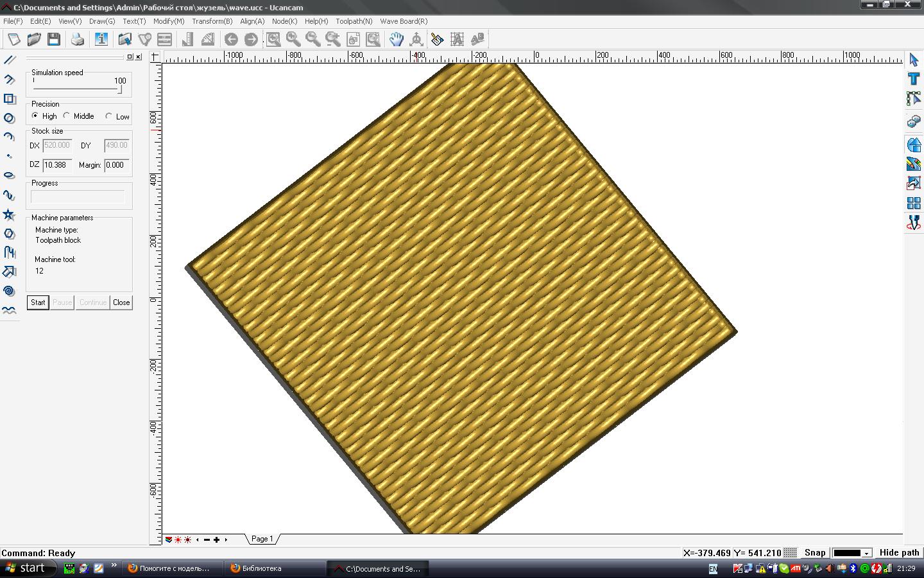The height and width of the screenshot is (578, 924).
Task: Open the Toolpath(N) menu
Action: click(x=354, y=21)
